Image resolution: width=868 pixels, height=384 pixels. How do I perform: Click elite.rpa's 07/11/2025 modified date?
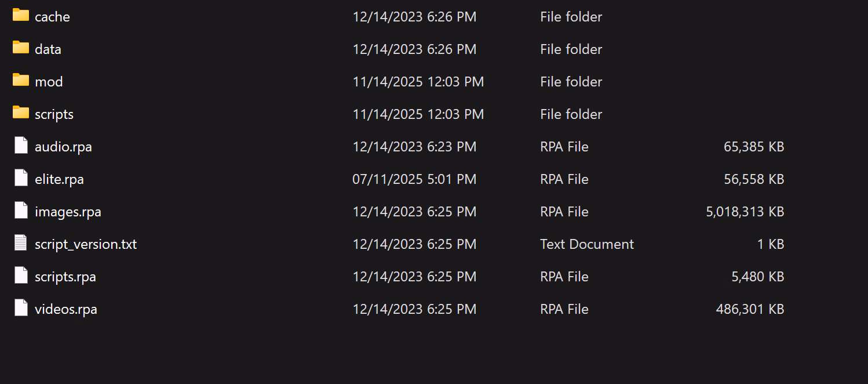pyautogui.click(x=414, y=179)
